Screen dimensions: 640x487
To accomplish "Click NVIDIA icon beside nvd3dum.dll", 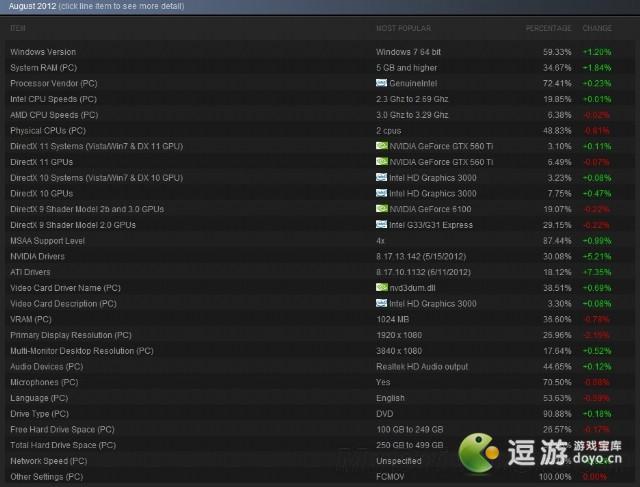I will click(x=382, y=287).
